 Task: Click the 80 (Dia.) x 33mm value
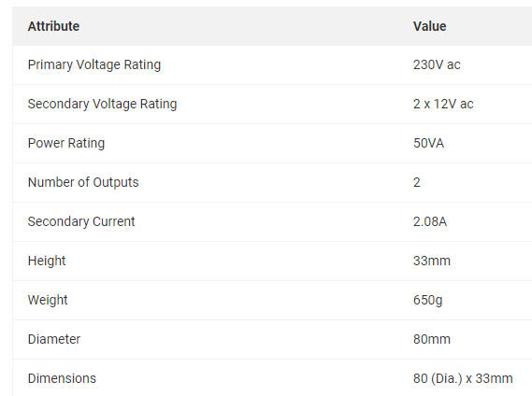pos(463,378)
